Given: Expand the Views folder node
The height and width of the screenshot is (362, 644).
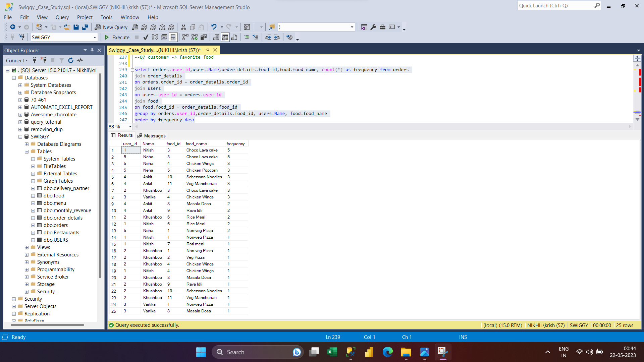Looking at the screenshot, I should tap(26, 247).
